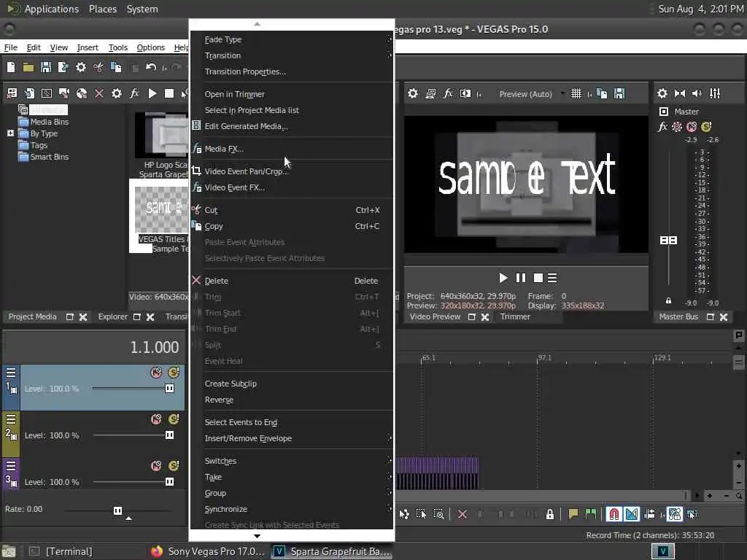Viewport: 747px width, 560px height.
Task: Open the preview transport menu icon
Action: point(552,278)
